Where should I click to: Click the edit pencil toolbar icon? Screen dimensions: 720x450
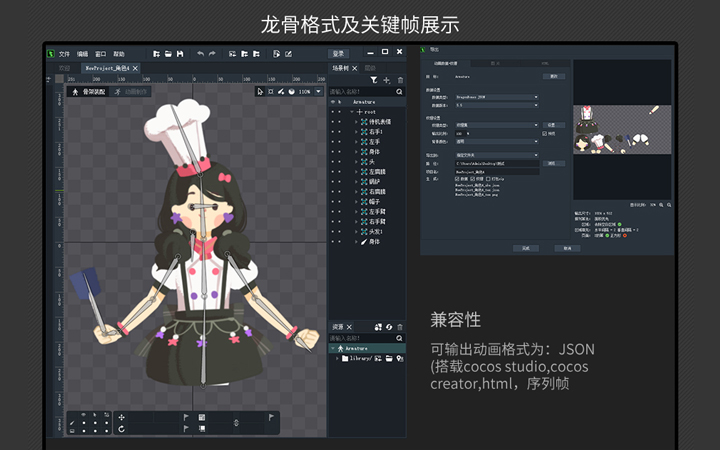click(x=288, y=54)
